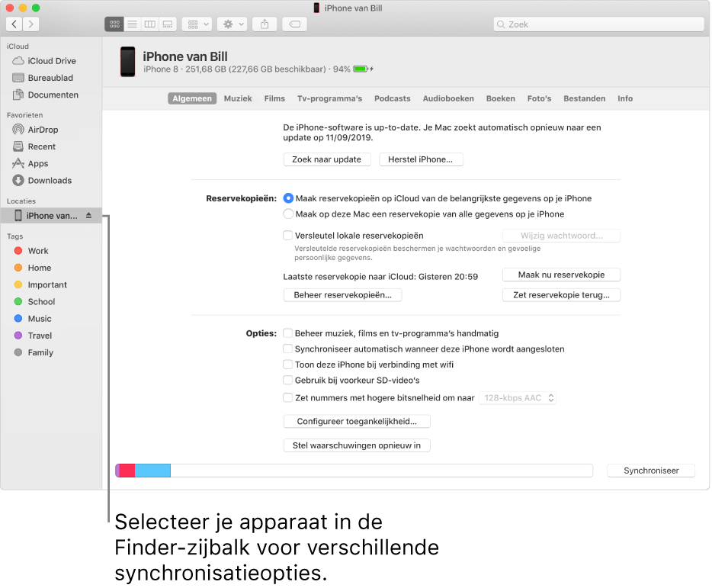Switch to column view in toolbar

click(x=150, y=24)
